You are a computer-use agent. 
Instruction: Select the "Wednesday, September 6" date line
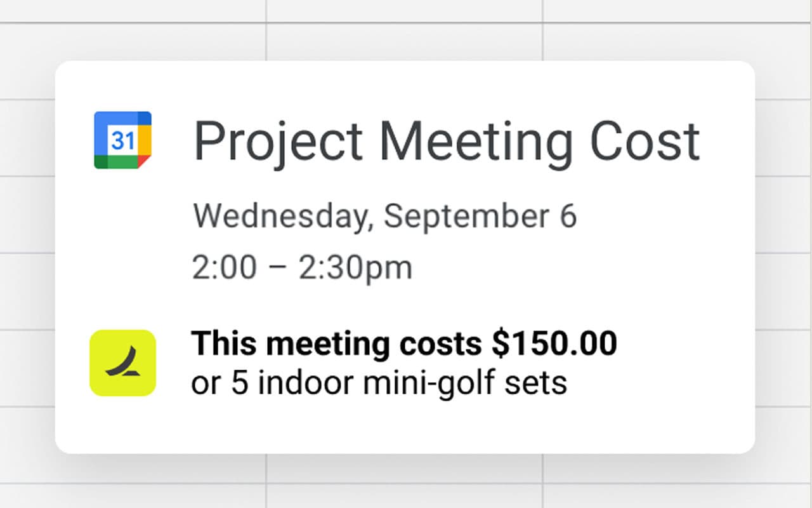pos(384,216)
